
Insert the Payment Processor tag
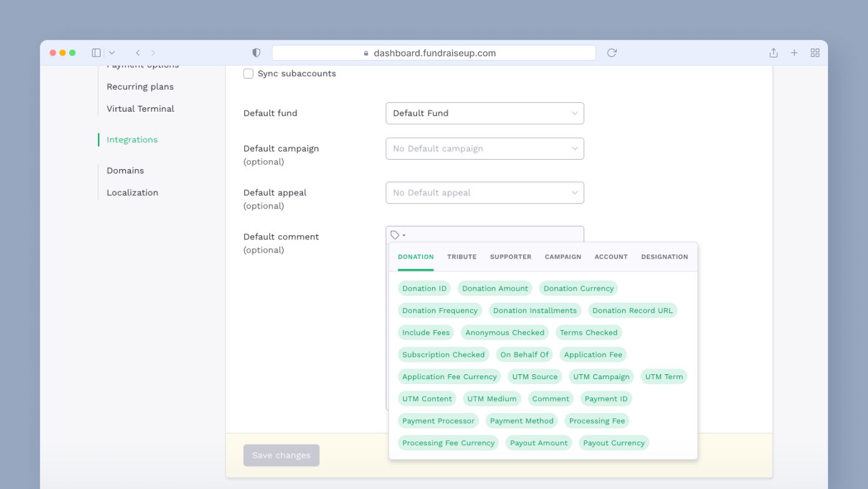click(438, 421)
